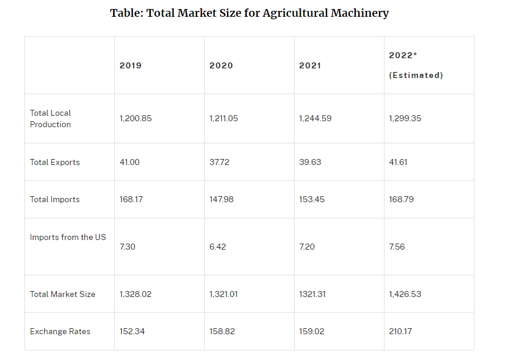Click the 2022 (Estimated) column header
Screen dimensions: 508x360
[416, 65]
